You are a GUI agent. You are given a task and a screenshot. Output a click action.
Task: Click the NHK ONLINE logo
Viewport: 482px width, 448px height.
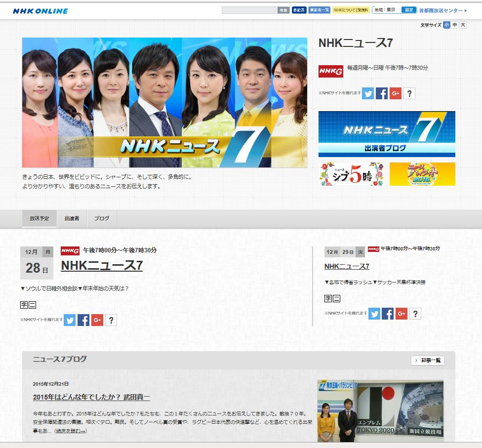point(40,11)
